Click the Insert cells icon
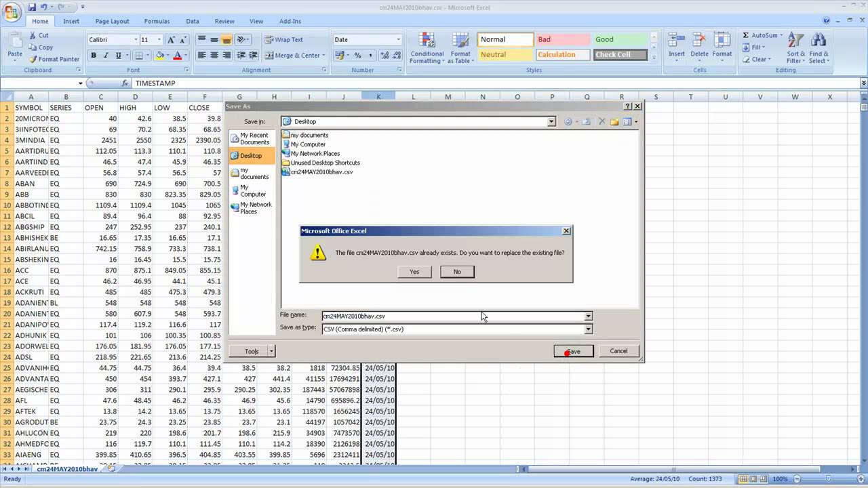The width and height of the screenshot is (868, 488). tap(676, 40)
